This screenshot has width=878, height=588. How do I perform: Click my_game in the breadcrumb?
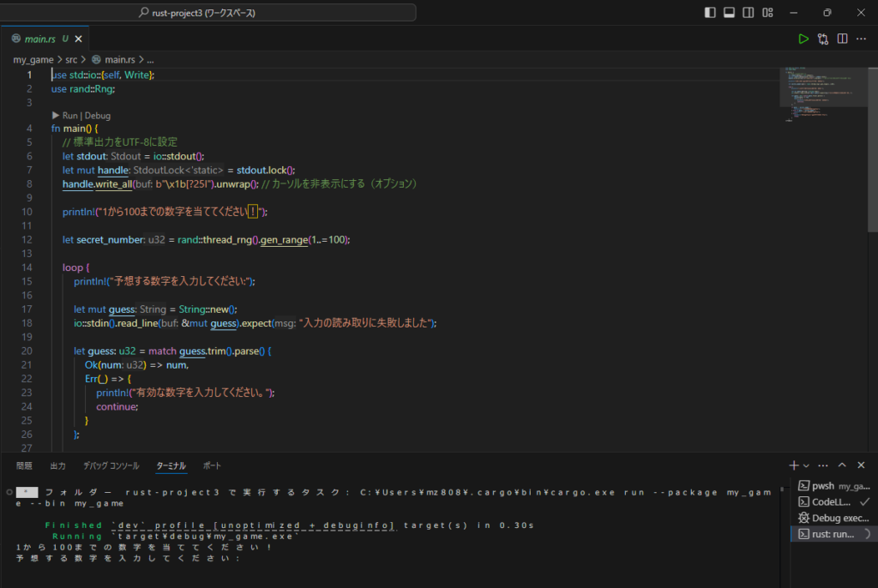(33, 59)
